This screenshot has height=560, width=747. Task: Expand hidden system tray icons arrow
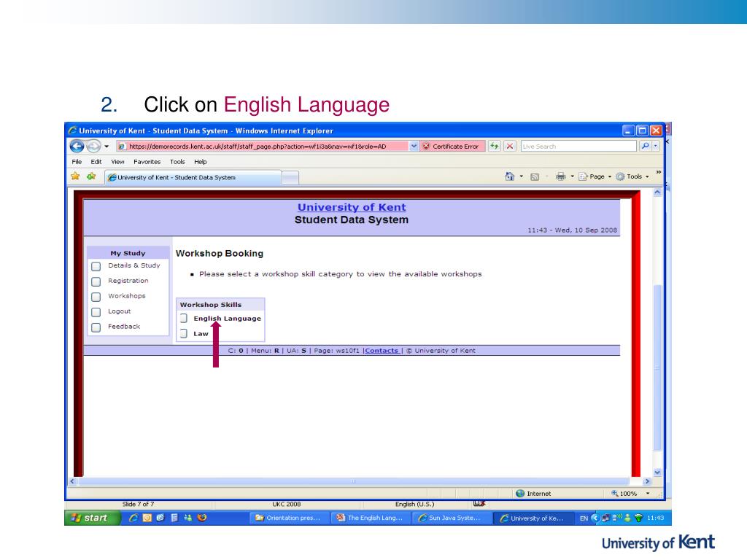594,518
